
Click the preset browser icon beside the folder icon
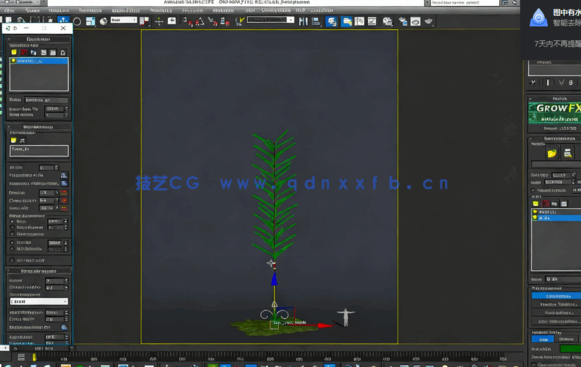click(568, 153)
